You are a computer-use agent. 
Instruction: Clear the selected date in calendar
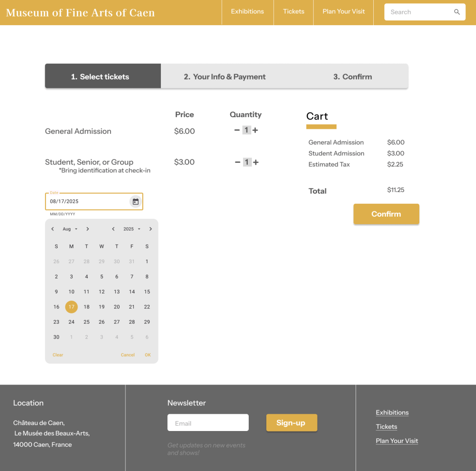coord(58,355)
